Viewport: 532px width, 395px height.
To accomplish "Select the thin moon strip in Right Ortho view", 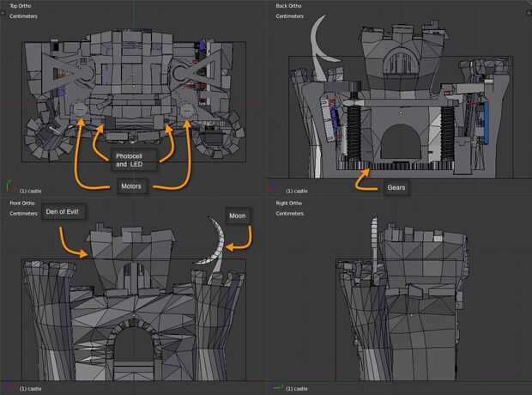I will click(x=374, y=245).
